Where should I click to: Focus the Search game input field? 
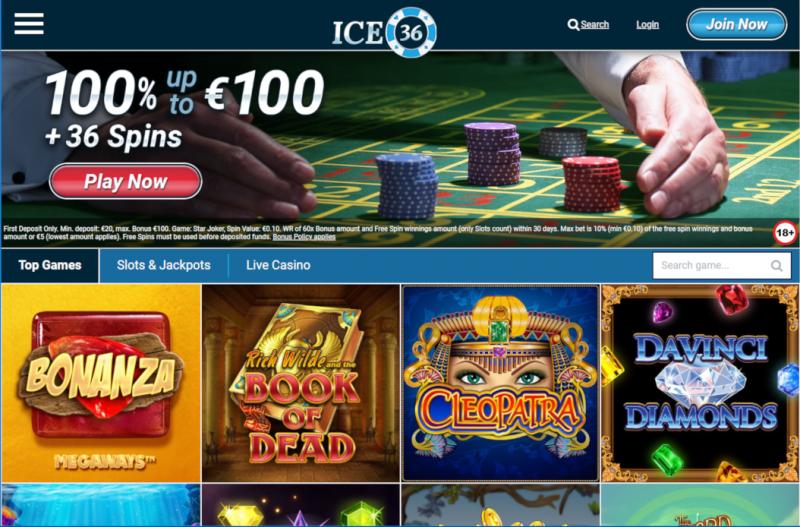tap(722, 266)
